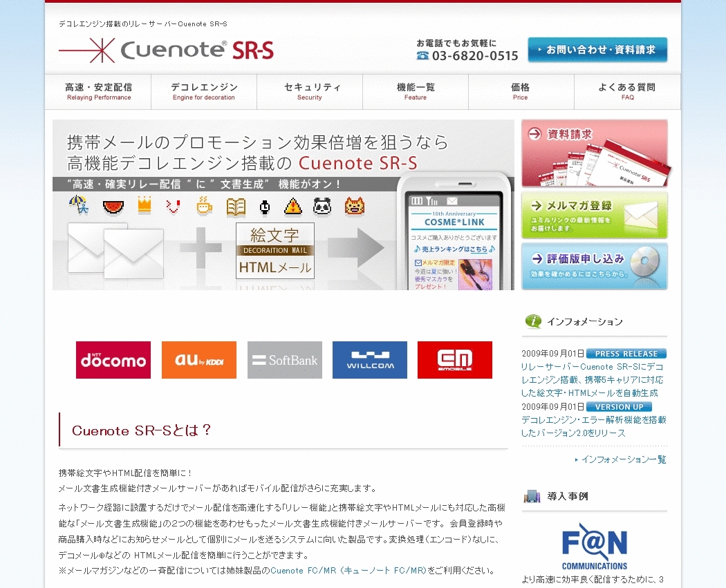The width and height of the screenshot is (726, 588).
Task: Click the WILLCOM logo
Action: 370,360
